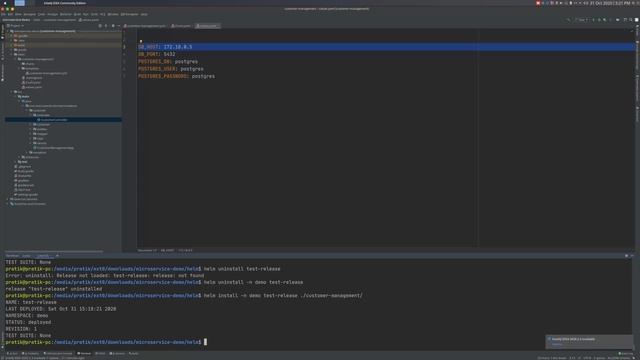The width and height of the screenshot is (640, 360).
Task: Select the Local (2) terminal tab
Action: click(43, 256)
